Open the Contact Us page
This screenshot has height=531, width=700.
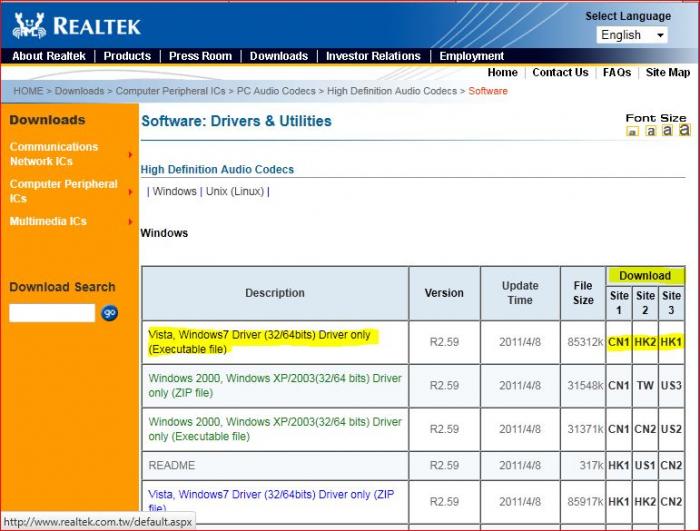point(560,72)
